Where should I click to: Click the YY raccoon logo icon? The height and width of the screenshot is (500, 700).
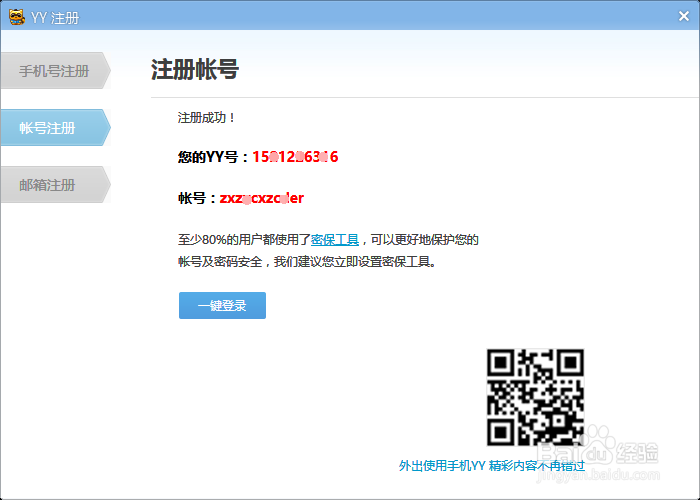[17, 17]
